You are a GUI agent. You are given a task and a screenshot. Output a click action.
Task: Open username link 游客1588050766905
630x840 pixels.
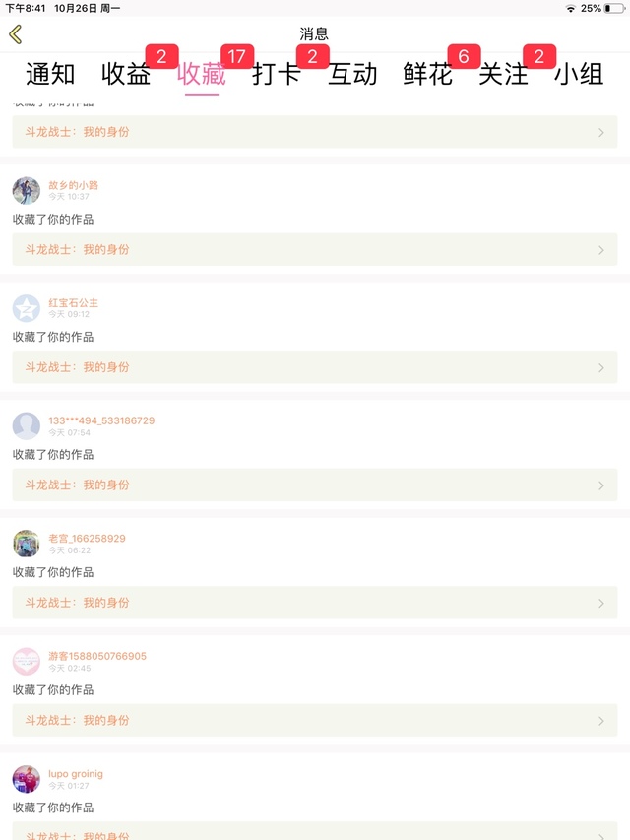97,656
